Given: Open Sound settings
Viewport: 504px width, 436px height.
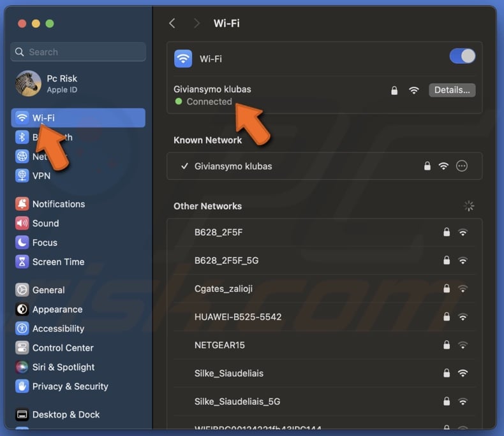Looking at the screenshot, I should tap(37, 223).
